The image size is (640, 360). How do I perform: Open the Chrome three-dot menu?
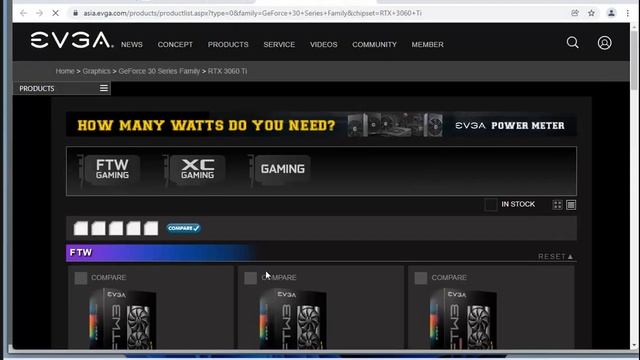coord(628,13)
